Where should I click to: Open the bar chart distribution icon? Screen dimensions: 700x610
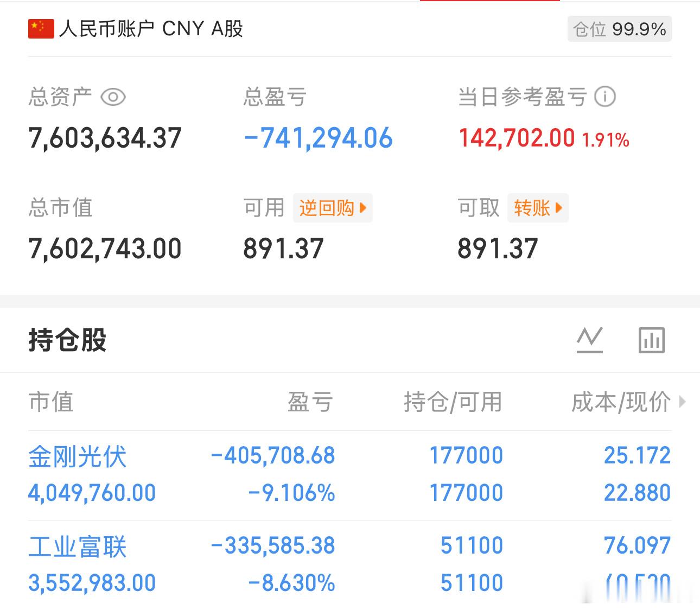[x=652, y=340]
